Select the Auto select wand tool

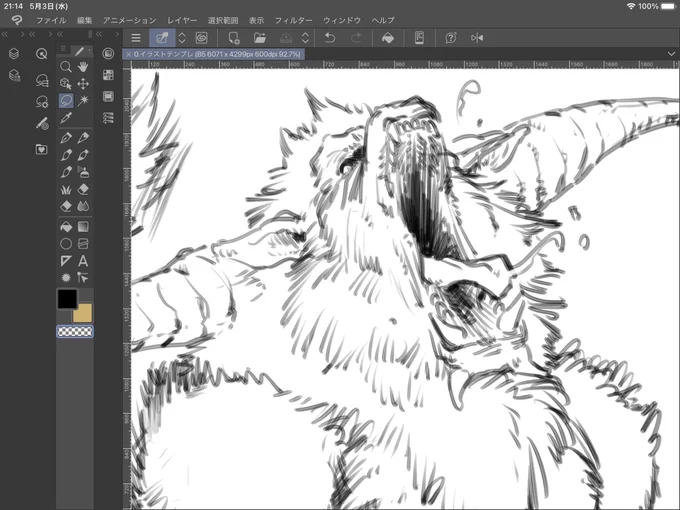click(83, 101)
